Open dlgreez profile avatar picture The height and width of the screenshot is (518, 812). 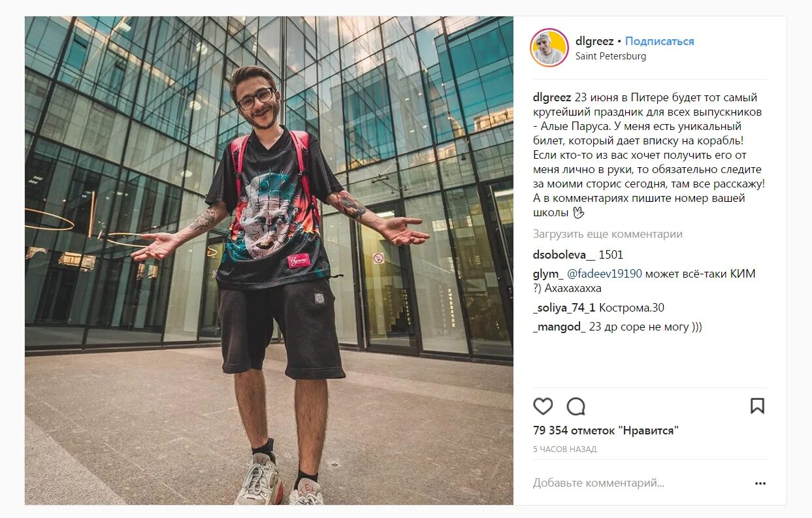pyautogui.click(x=549, y=48)
